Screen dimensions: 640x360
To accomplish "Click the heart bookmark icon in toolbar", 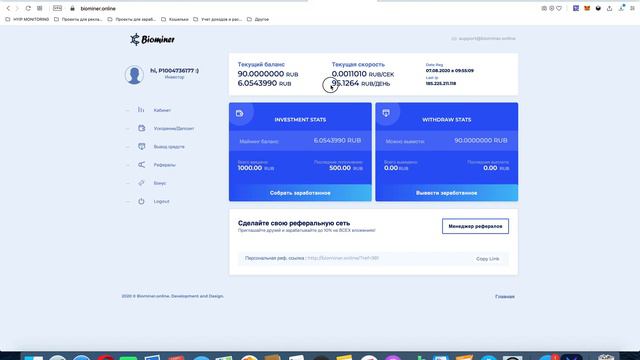I will [x=559, y=8].
